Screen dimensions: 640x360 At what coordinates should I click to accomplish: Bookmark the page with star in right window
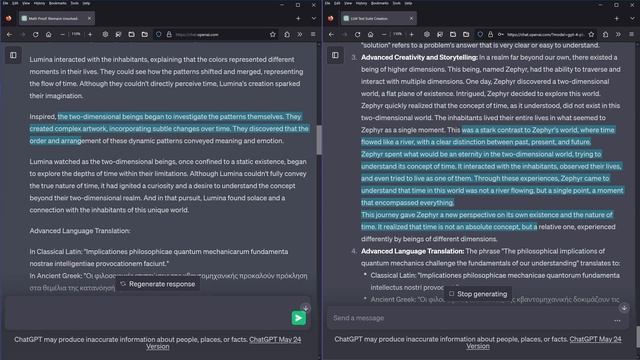tap(591, 35)
